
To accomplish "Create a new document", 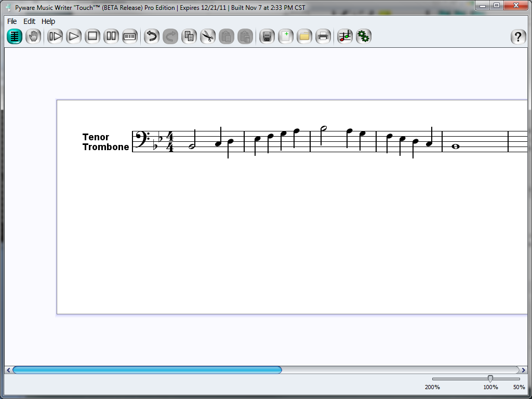I will [286, 36].
